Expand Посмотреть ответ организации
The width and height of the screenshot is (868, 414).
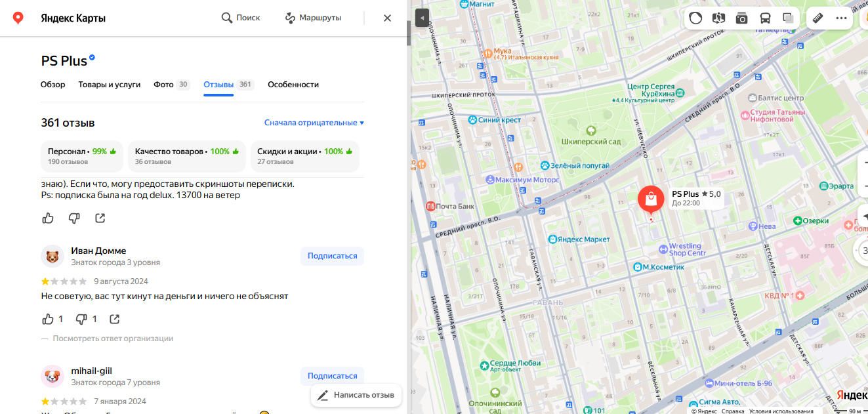(113, 339)
